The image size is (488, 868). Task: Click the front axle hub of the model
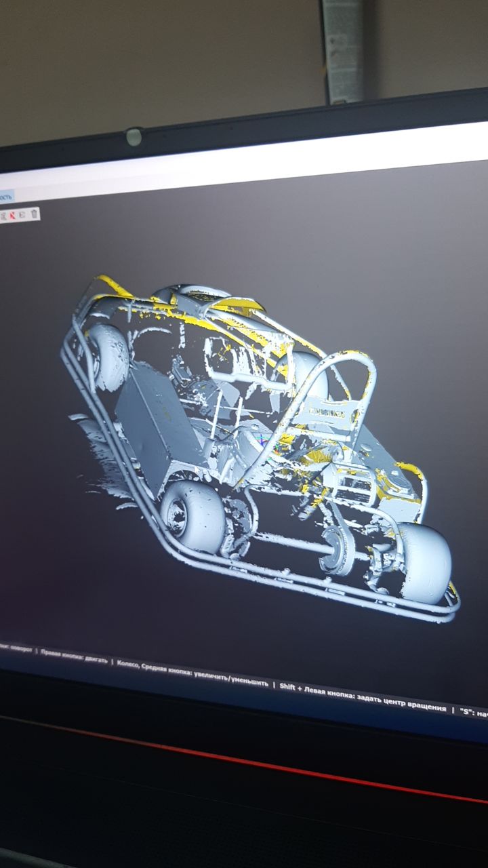(337, 550)
